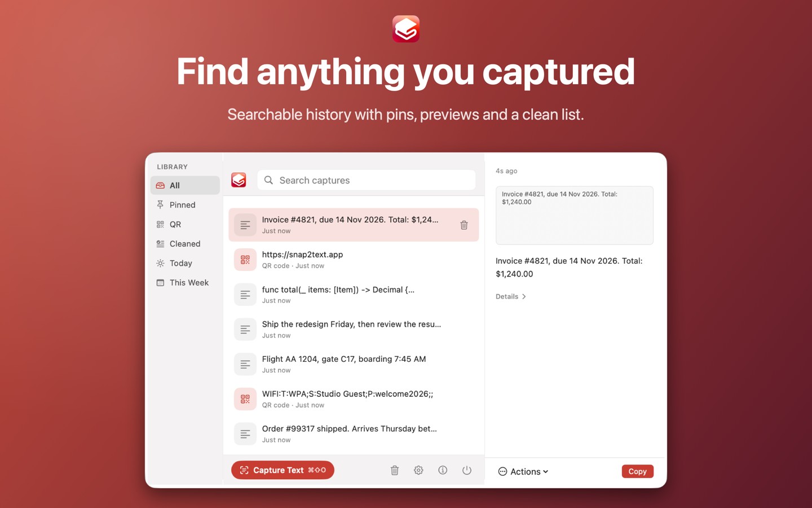
Task: Click the invoice preview thumbnail
Action: point(574,215)
